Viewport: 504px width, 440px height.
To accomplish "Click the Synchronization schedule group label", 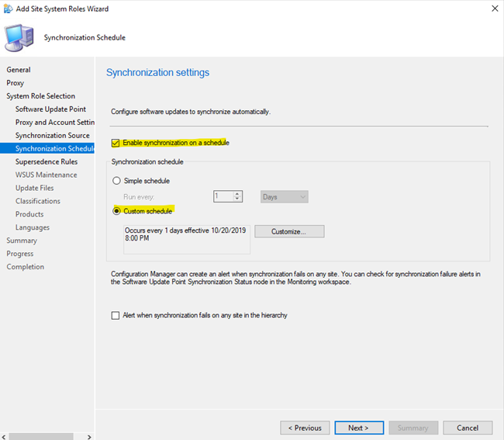I will coord(147,161).
